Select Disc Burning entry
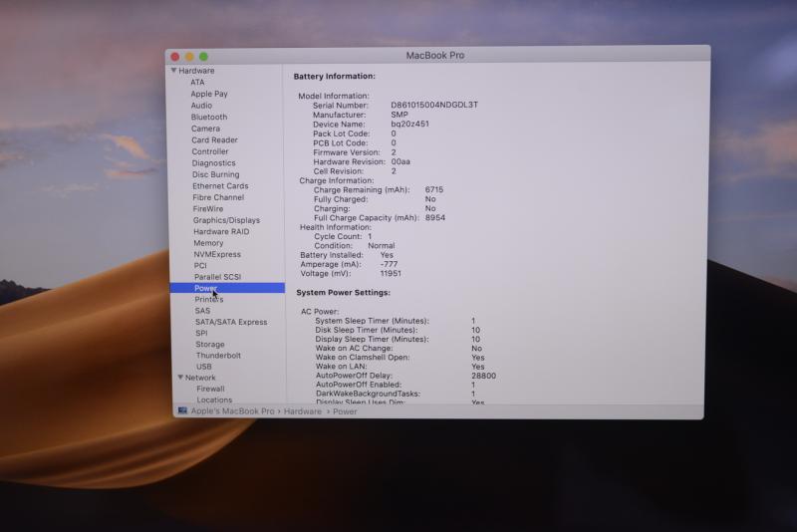This screenshot has width=797, height=532. click(215, 174)
